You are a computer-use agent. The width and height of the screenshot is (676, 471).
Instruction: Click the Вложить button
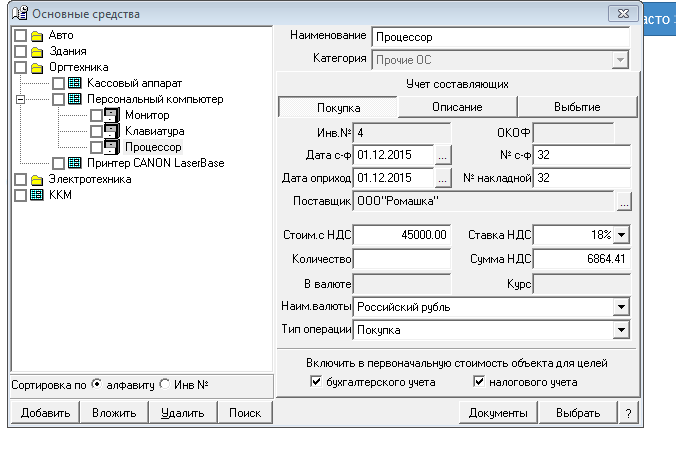point(114,413)
